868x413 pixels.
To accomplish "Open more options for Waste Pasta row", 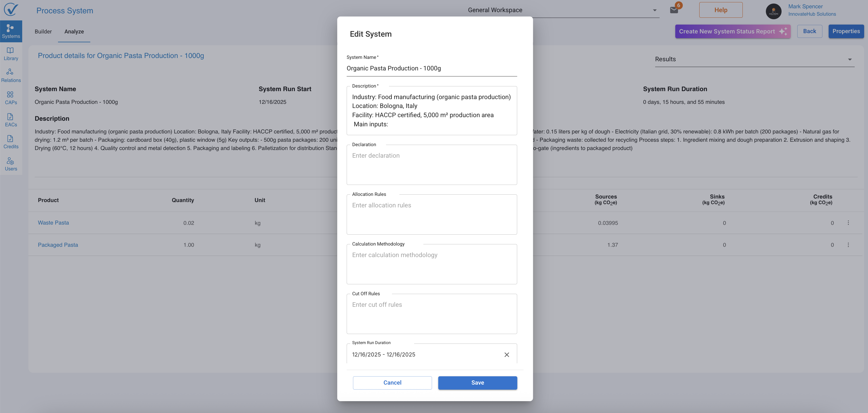I will [x=848, y=223].
